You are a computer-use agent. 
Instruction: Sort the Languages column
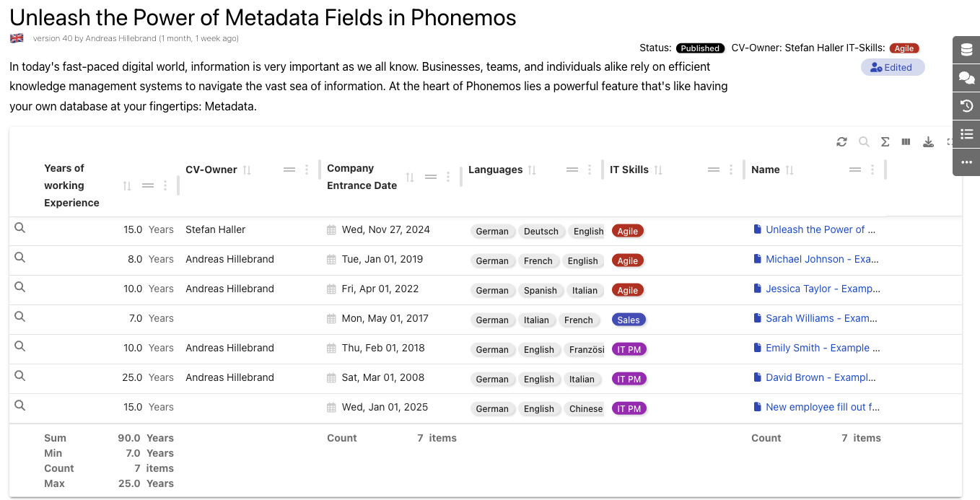coord(532,170)
